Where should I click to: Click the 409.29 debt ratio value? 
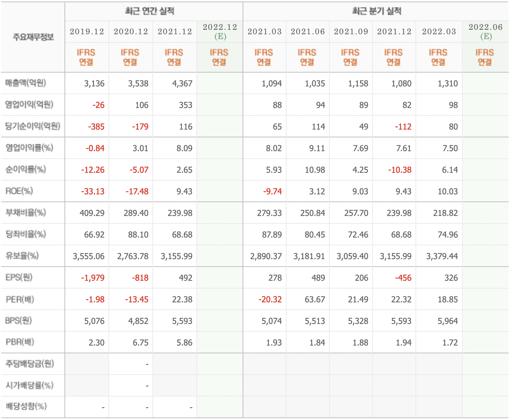(92, 213)
